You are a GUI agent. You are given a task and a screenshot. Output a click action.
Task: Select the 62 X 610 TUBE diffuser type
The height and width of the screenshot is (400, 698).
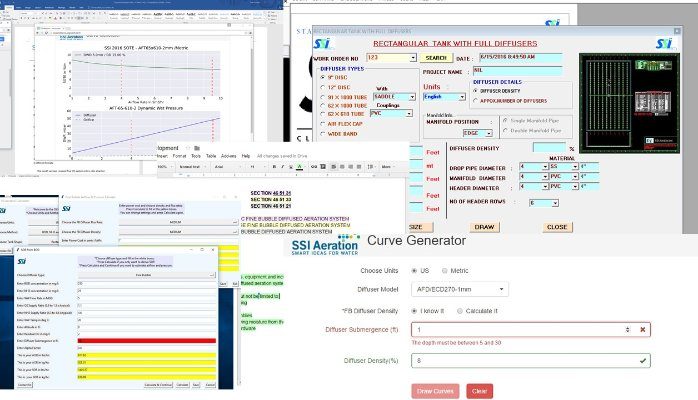[323, 114]
